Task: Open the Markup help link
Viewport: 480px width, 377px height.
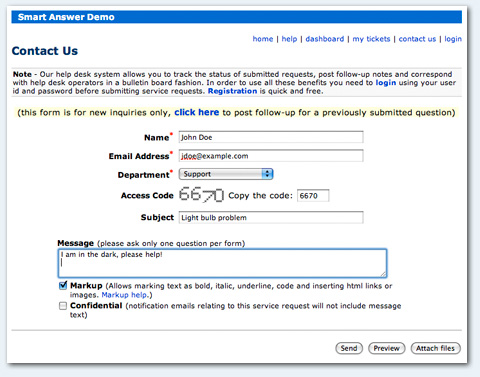Action: tap(124, 295)
